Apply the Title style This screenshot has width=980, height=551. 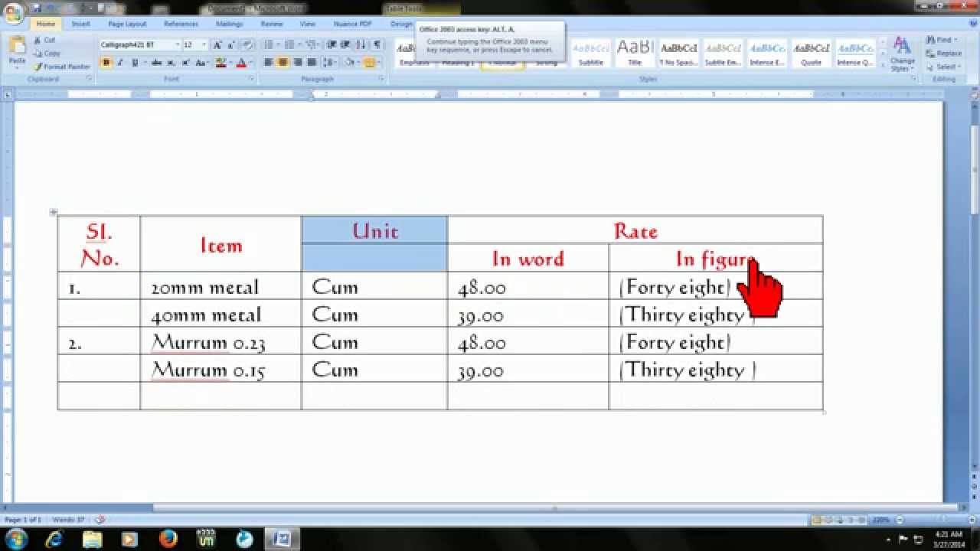(x=635, y=53)
